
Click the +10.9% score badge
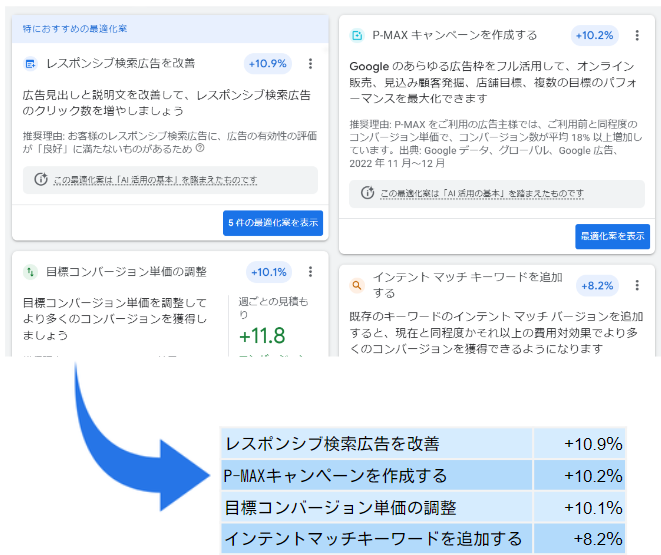pyautogui.click(x=268, y=64)
